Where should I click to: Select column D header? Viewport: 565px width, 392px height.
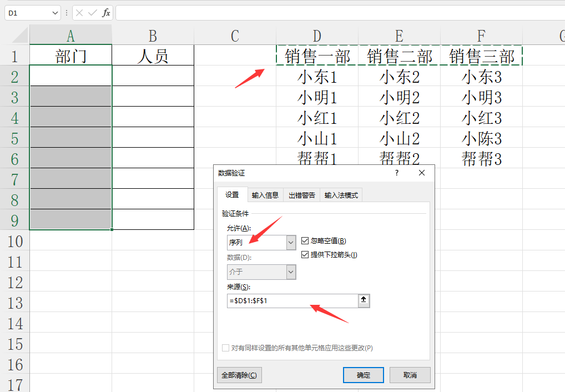click(x=317, y=36)
